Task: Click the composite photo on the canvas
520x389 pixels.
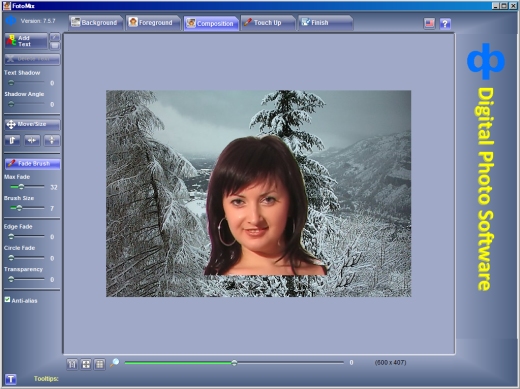Action: [x=259, y=193]
